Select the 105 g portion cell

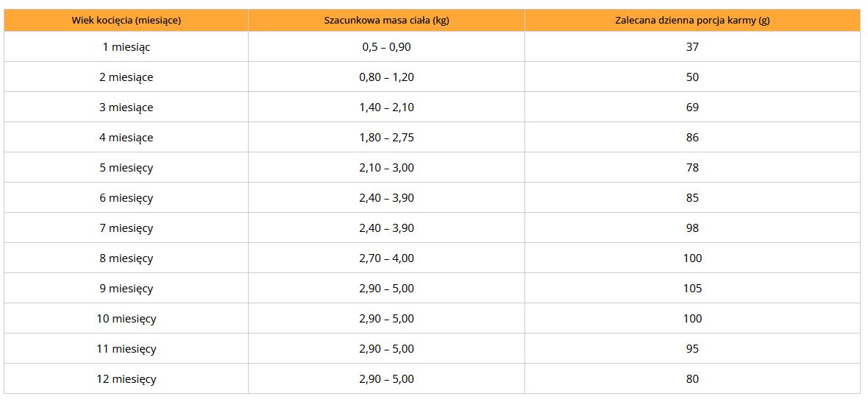pos(692,289)
